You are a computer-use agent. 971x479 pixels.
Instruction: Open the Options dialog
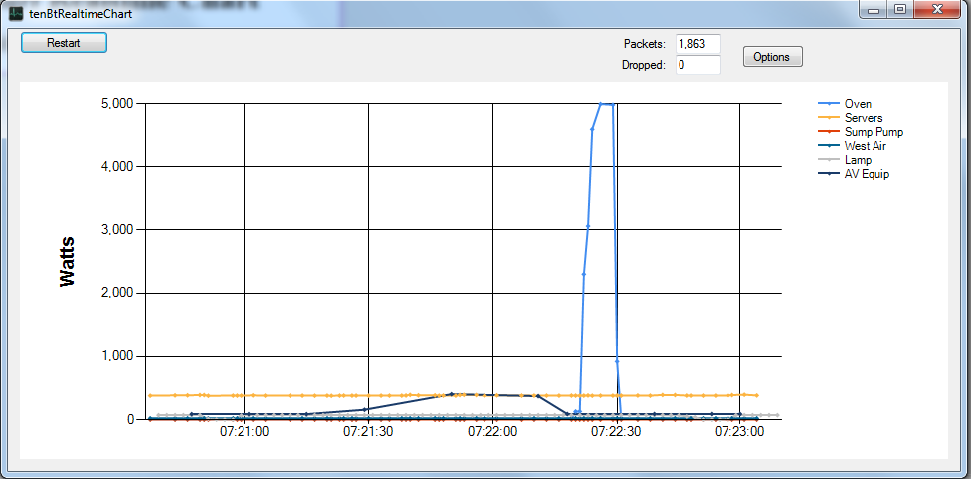(772, 56)
